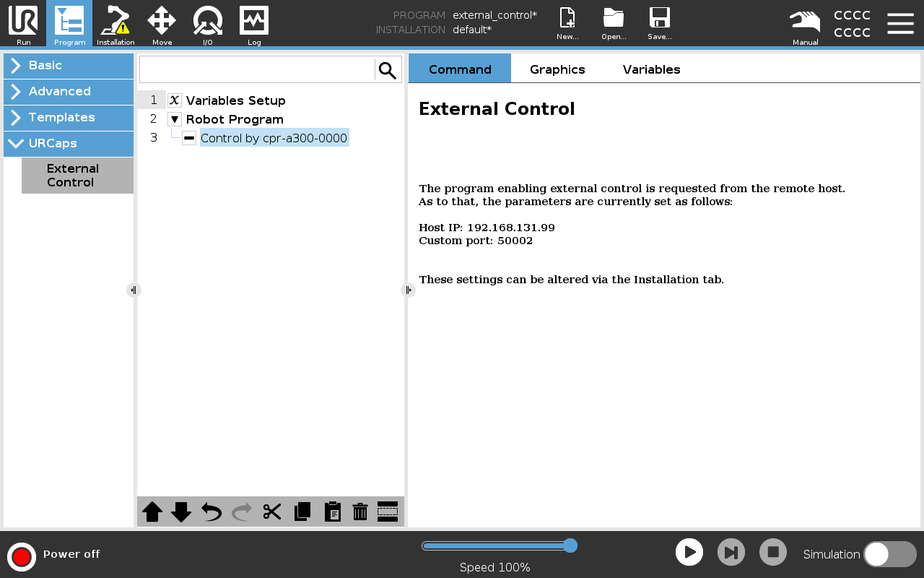
Task: Click the External Control URCap button
Action: [77, 176]
